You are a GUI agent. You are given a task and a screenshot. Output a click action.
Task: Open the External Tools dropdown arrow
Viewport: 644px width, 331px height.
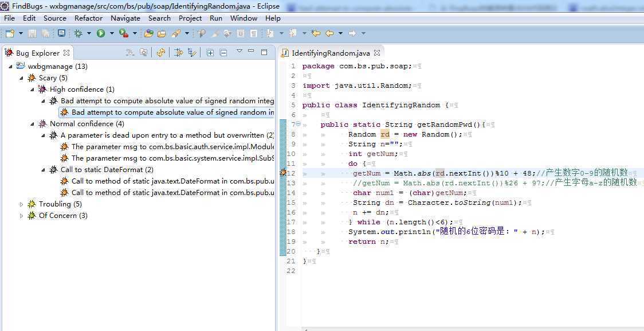[x=135, y=33]
